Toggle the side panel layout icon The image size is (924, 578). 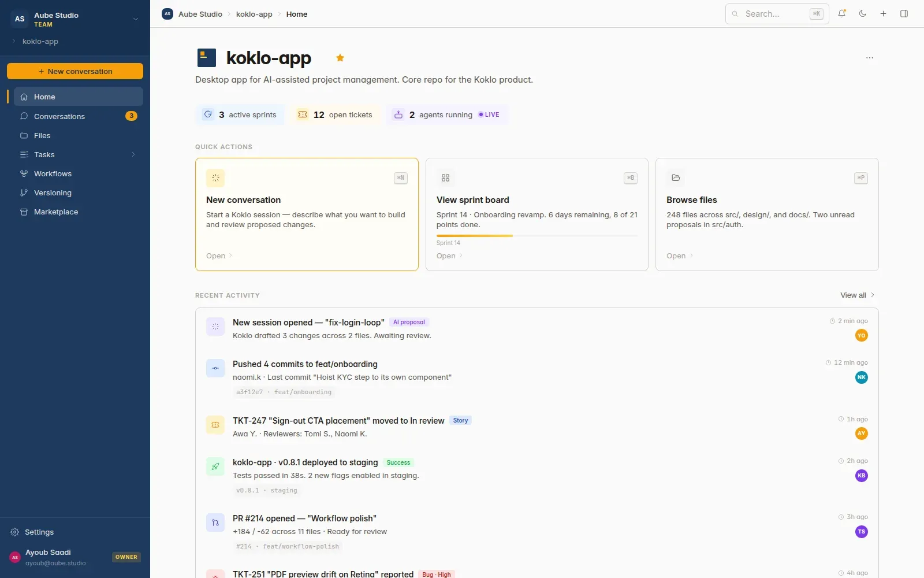click(x=904, y=14)
